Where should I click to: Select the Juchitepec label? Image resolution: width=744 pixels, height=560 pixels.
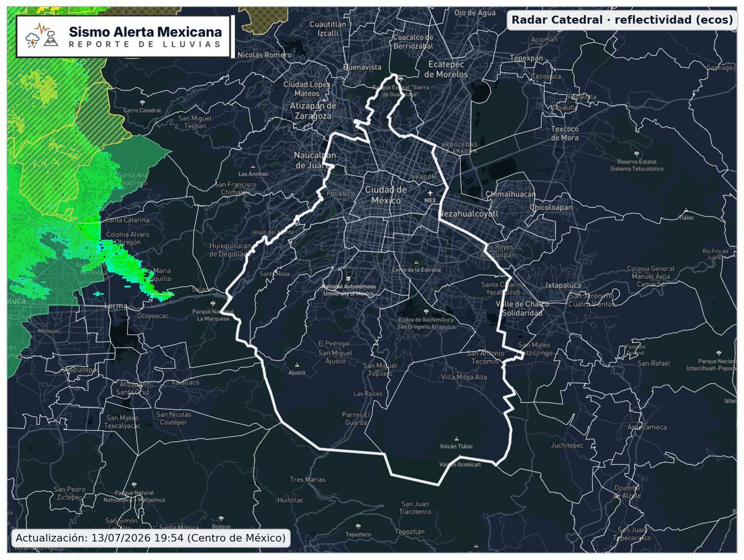click(x=567, y=445)
